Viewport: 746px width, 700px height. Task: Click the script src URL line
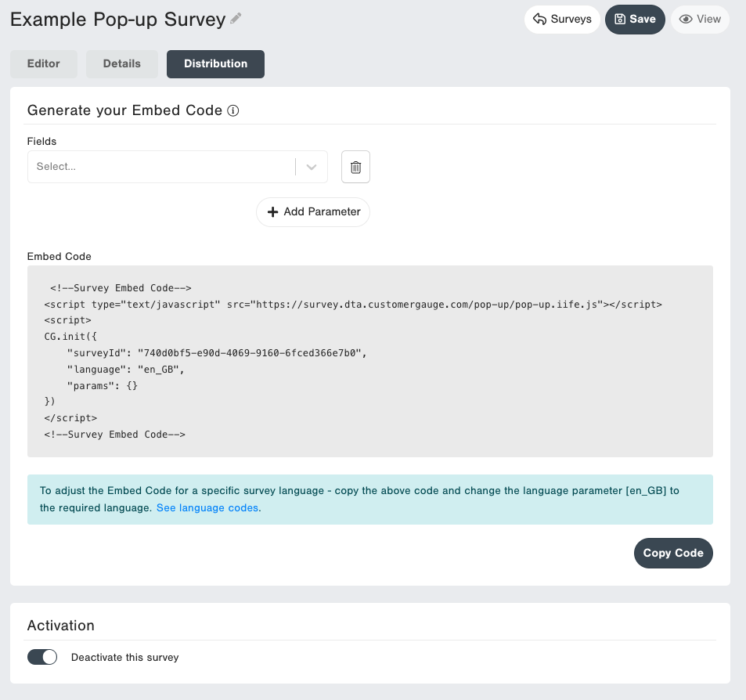[353, 305]
